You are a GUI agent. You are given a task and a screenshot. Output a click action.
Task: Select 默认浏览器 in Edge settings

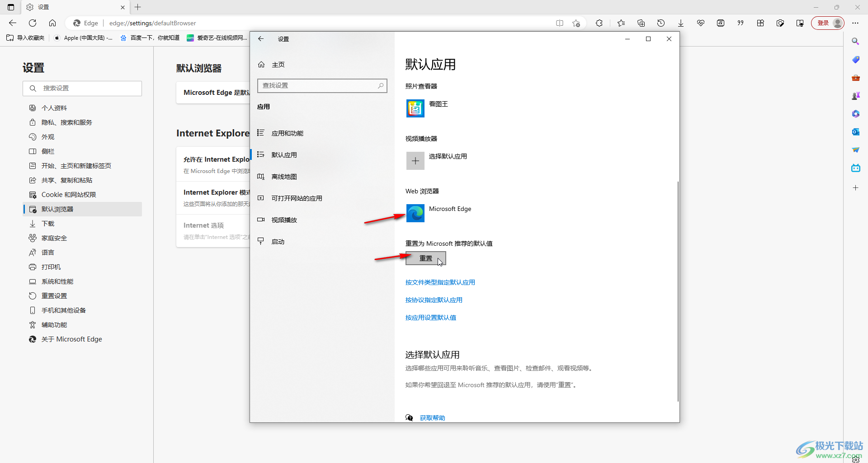82,209
